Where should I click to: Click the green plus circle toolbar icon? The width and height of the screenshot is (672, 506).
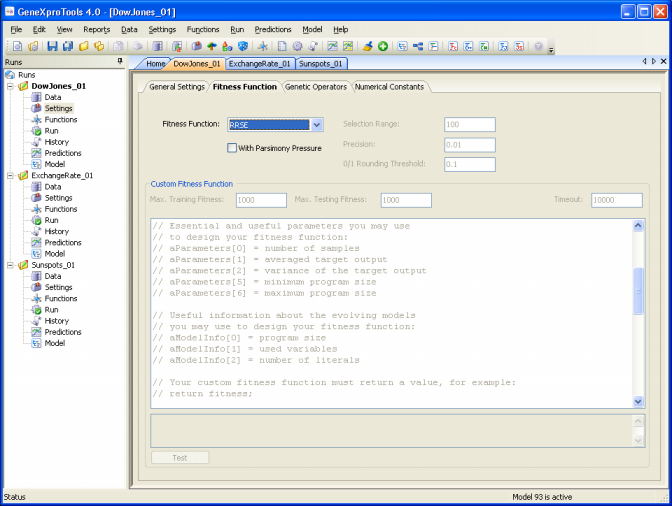tap(383, 46)
